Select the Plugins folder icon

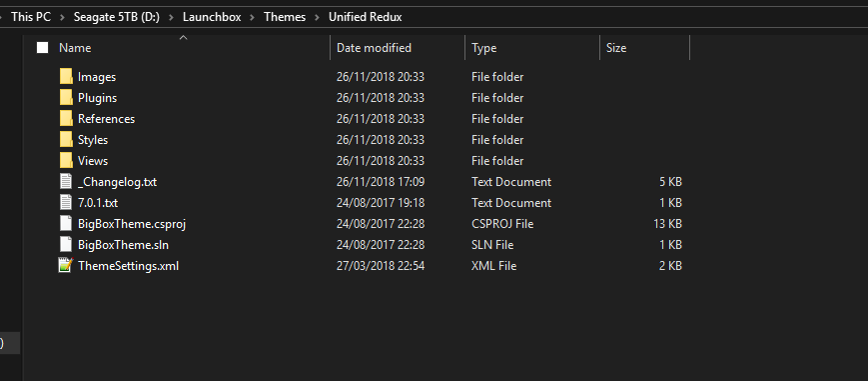pyautogui.click(x=67, y=98)
